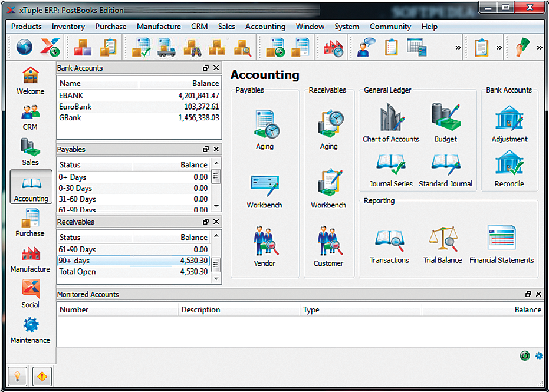Open the Manufacture menu
The image size is (549, 392).
pos(159,27)
